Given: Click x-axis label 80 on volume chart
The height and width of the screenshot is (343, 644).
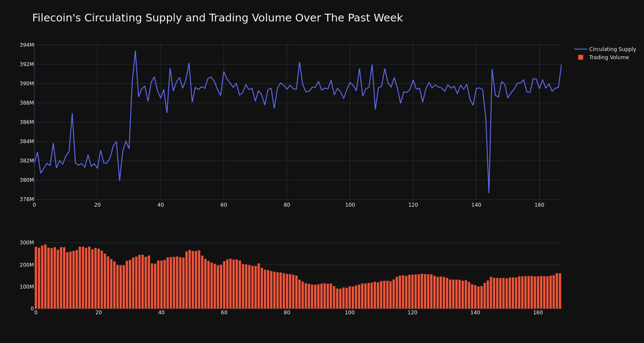Looking at the screenshot, I should pyautogui.click(x=287, y=313).
